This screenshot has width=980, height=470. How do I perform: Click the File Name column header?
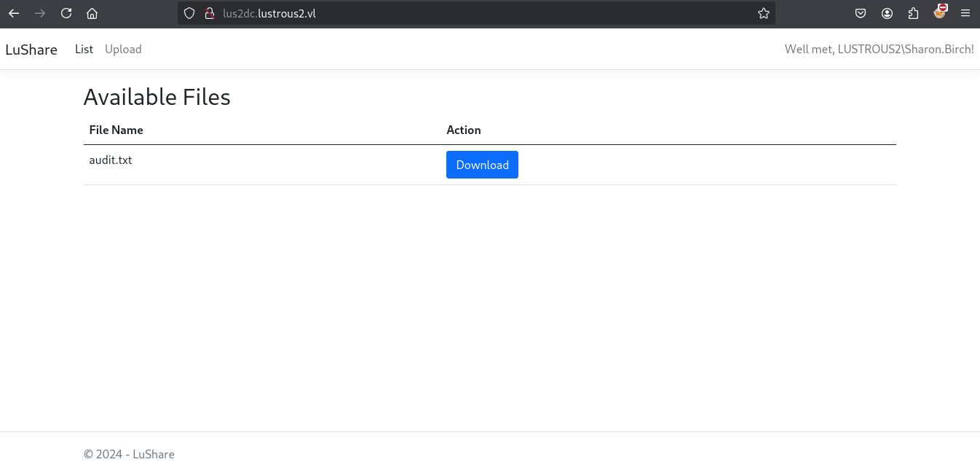[116, 130]
